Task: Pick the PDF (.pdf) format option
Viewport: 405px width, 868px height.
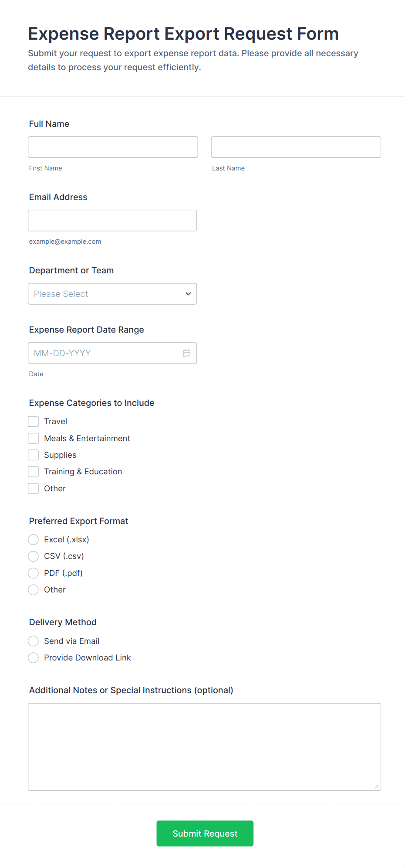Action: click(x=34, y=573)
